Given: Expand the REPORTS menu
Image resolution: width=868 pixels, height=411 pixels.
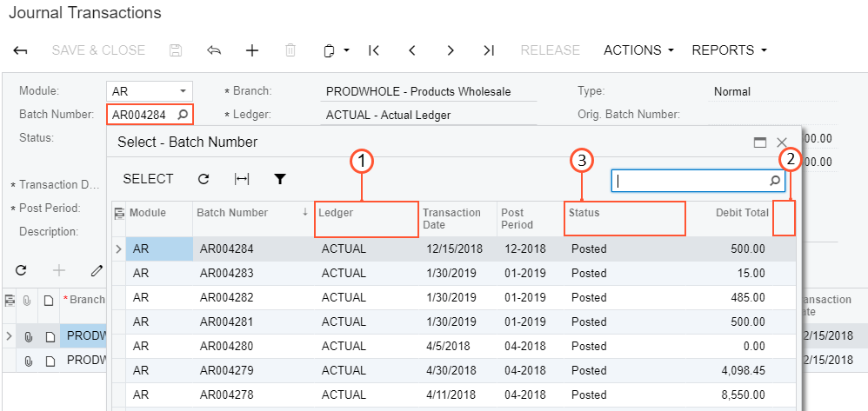Looking at the screenshot, I should [x=729, y=50].
